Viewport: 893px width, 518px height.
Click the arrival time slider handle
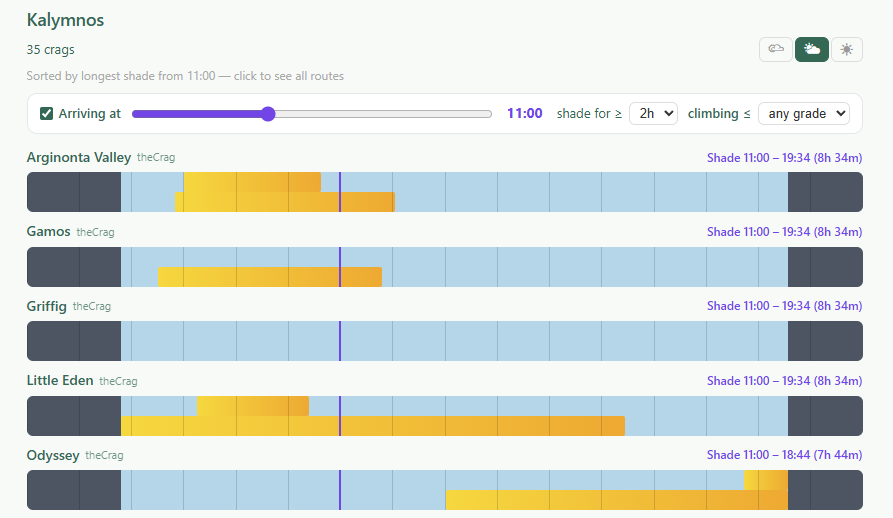click(x=268, y=114)
